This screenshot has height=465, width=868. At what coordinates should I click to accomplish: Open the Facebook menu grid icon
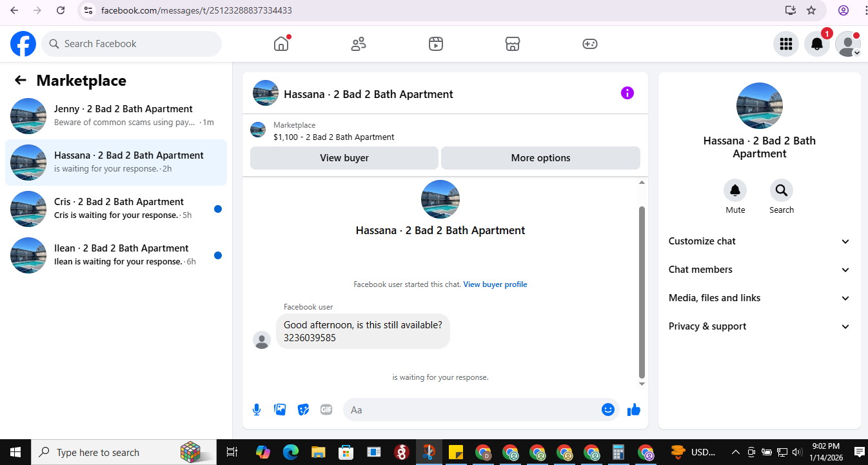(x=786, y=44)
